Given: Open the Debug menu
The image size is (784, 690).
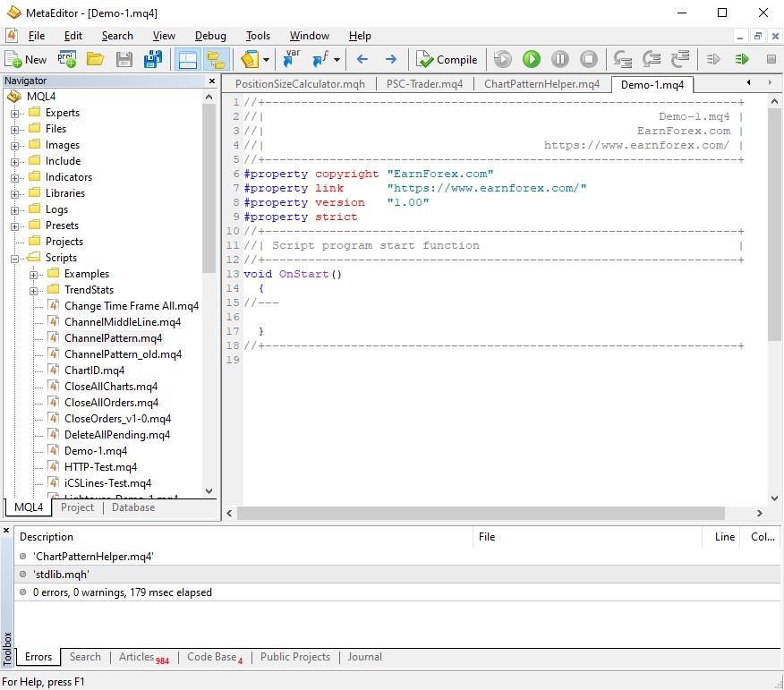Looking at the screenshot, I should click(x=210, y=36).
